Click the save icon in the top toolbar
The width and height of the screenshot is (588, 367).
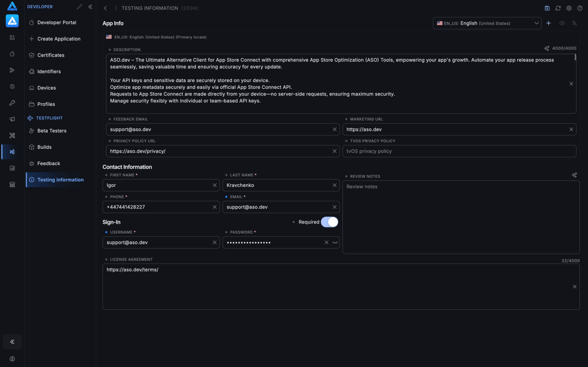tap(547, 8)
